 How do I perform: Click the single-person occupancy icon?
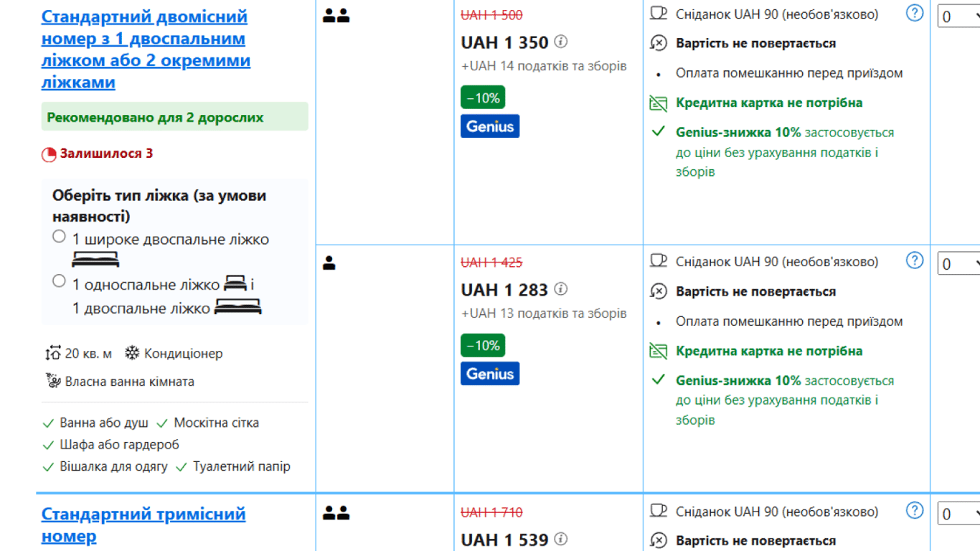coord(329,263)
